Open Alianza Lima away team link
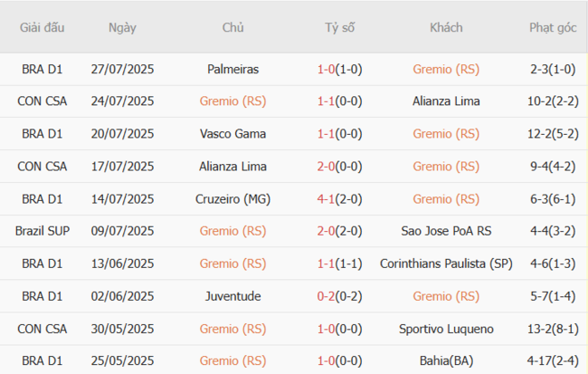This screenshot has width=588, height=374. (445, 101)
